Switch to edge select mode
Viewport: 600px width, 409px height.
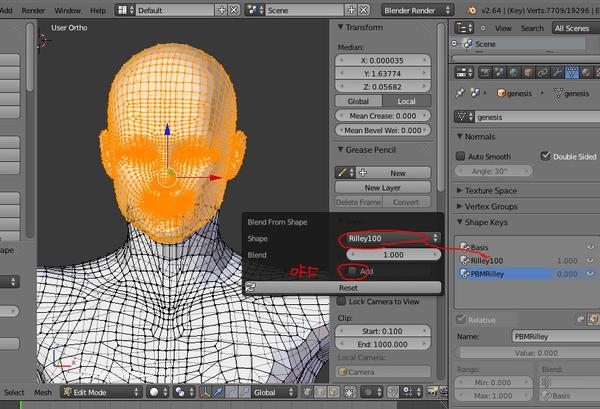[x=320, y=392]
